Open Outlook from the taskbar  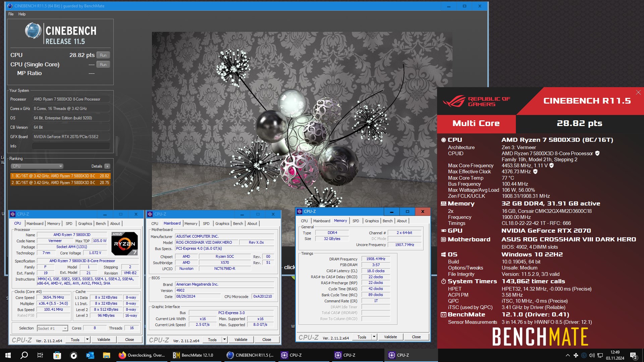tap(90, 355)
